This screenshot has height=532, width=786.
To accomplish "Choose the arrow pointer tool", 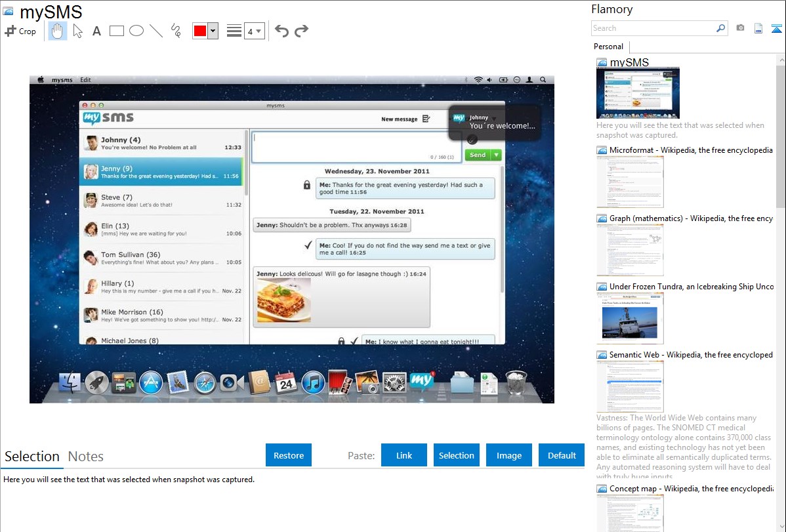I will (77, 31).
